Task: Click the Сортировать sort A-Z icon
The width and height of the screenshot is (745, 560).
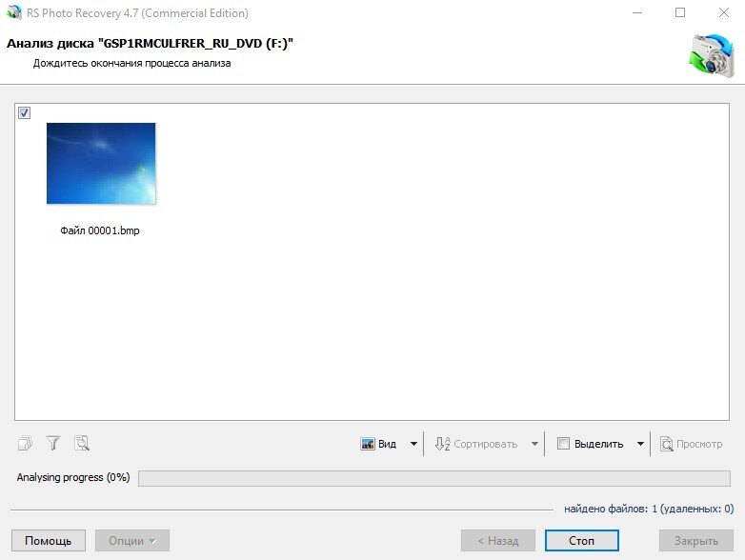Action: 442,444
